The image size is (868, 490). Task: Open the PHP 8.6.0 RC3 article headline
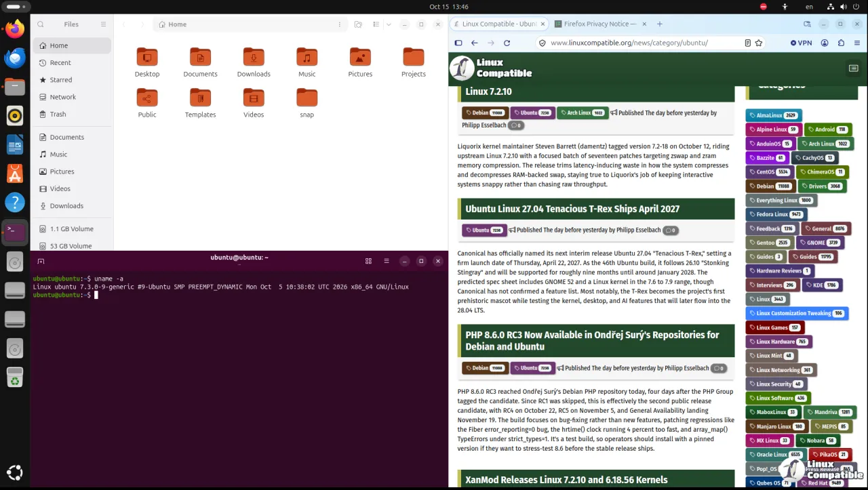point(592,340)
